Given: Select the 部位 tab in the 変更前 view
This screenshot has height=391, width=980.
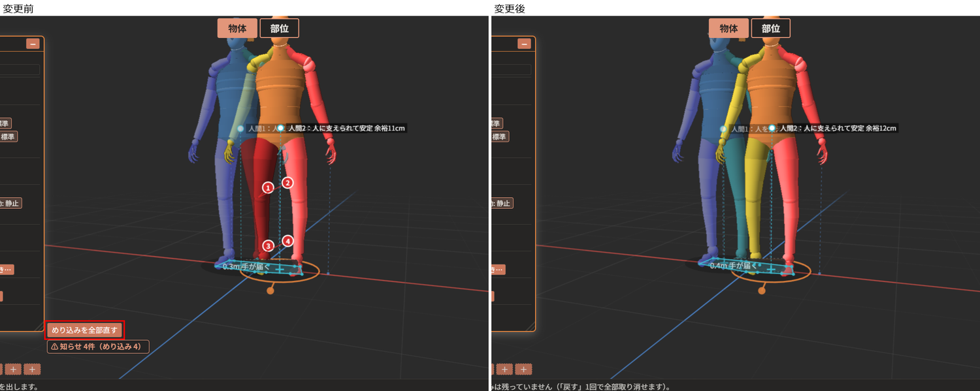Looking at the screenshot, I should pyautogui.click(x=280, y=28).
